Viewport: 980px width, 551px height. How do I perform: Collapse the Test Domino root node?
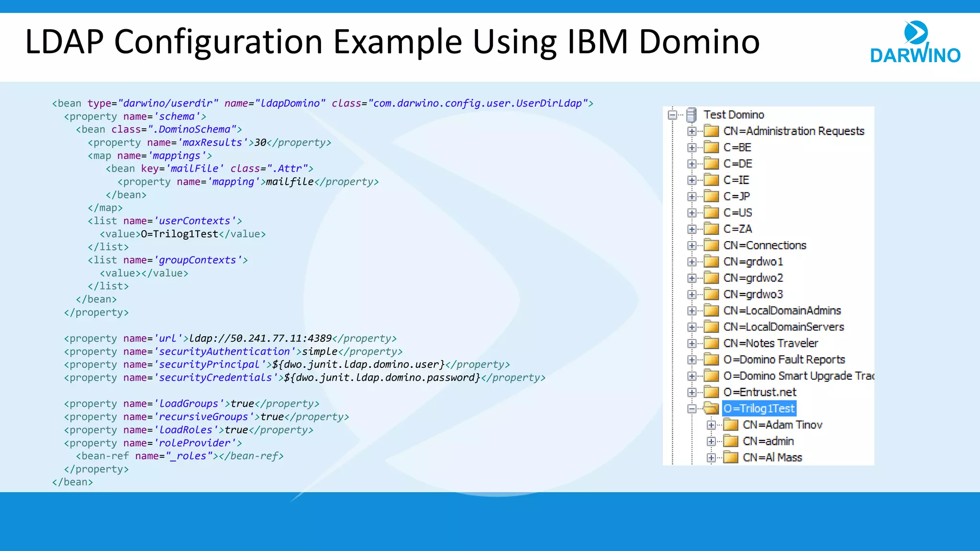[x=672, y=115]
